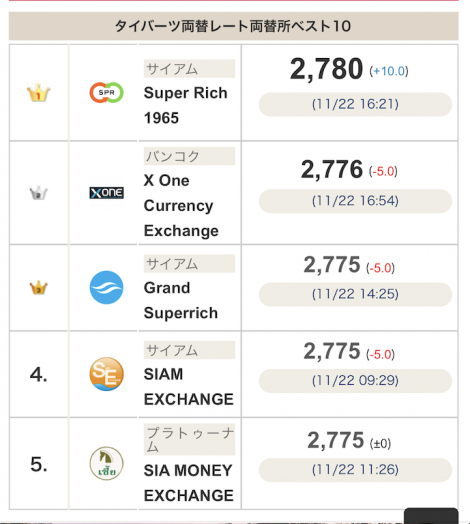
Task: Click the 11/22 14:25 timestamp pill
Action: [355, 294]
